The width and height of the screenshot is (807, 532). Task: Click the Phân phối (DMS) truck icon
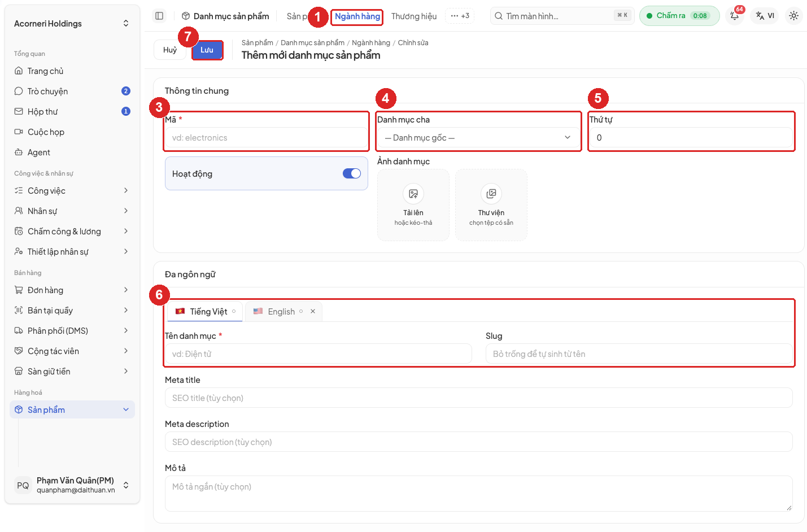tap(19, 331)
